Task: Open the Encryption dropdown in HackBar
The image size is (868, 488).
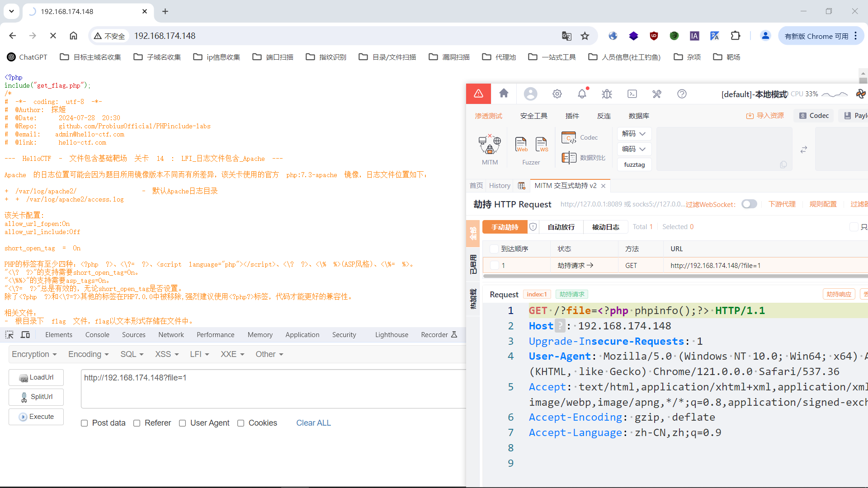Action: click(x=34, y=354)
